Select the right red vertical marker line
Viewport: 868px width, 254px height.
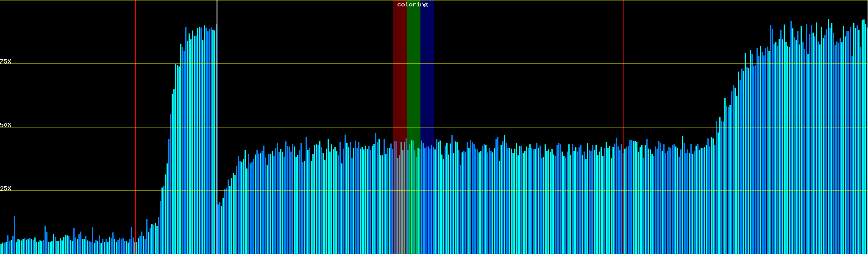tap(624, 85)
